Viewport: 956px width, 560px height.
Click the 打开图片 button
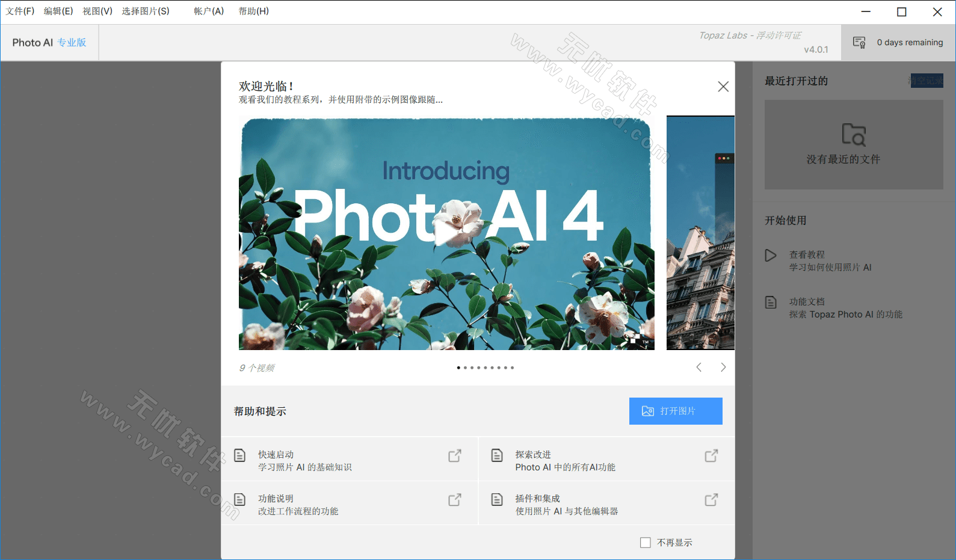pyautogui.click(x=676, y=411)
